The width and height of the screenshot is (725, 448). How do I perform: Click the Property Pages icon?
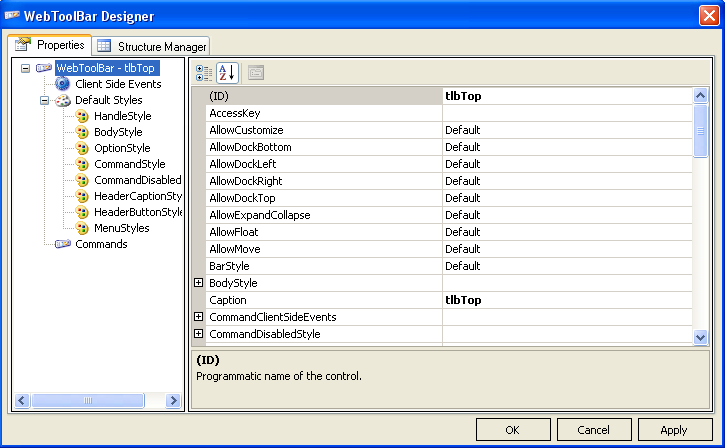coord(256,72)
